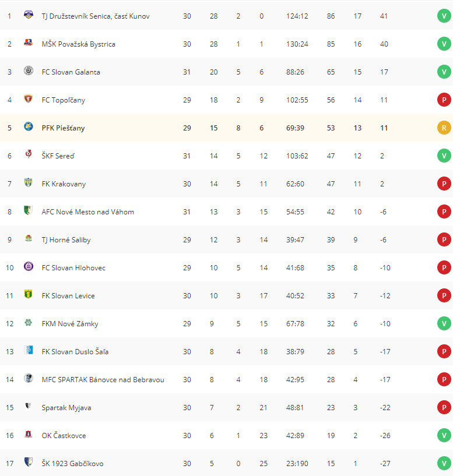Open the ŠKF Sereď team link
Viewport: 453px width, 476px height.
(x=58, y=156)
